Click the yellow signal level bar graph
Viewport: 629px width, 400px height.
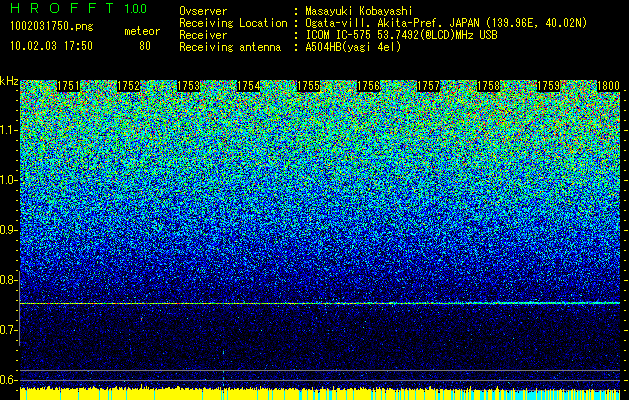point(320,393)
